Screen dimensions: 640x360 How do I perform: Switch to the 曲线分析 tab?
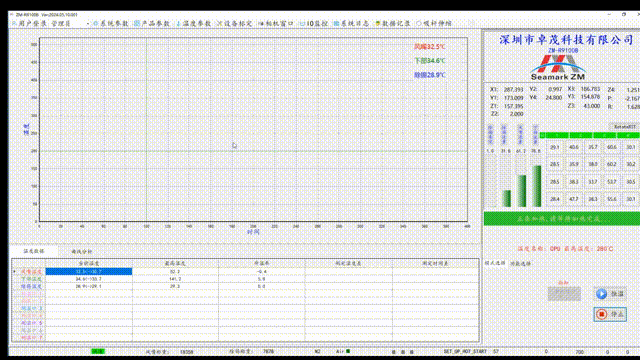(82, 251)
